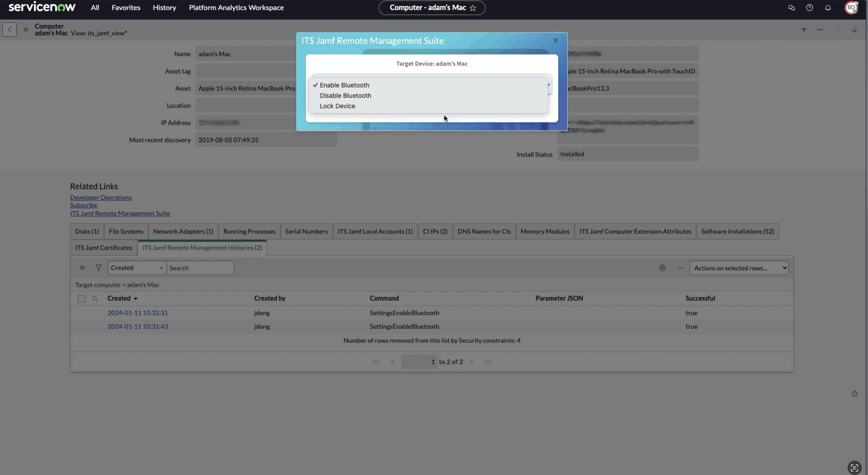Switch to ITS Jamf Local Accounts tab

point(375,231)
